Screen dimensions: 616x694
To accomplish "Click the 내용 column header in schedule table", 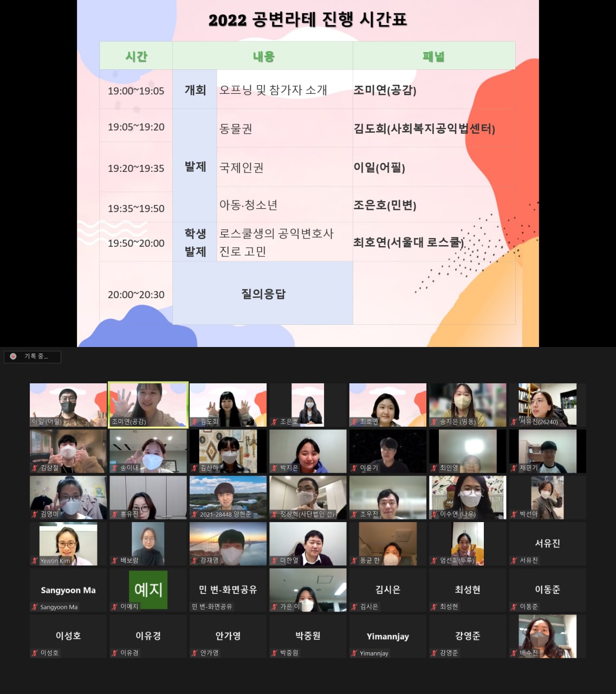I will coord(263,56).
